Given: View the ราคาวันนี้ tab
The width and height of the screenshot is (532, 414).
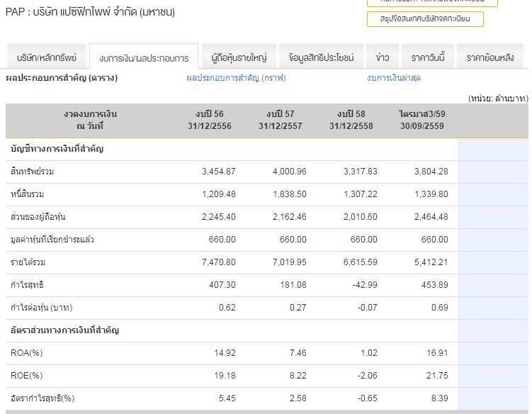Looking at the screenshot, I should [427, 57].
